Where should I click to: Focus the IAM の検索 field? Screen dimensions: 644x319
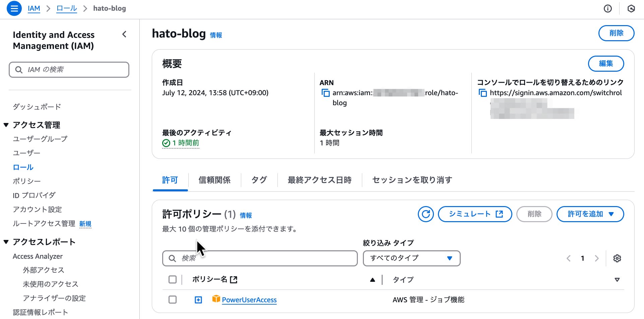pos(69,70)
